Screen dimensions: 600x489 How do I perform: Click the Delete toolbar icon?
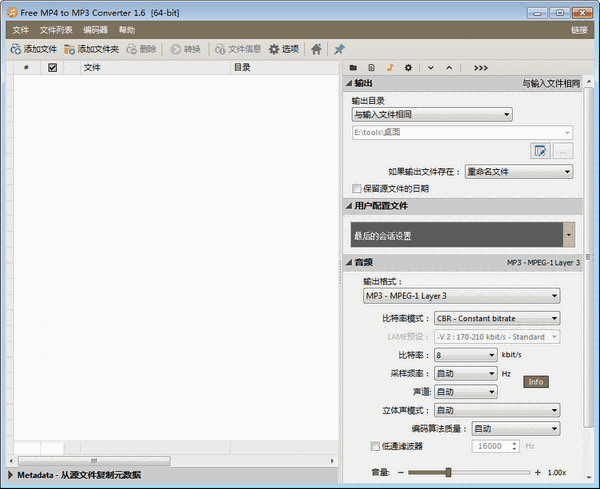tap(132, 49)
